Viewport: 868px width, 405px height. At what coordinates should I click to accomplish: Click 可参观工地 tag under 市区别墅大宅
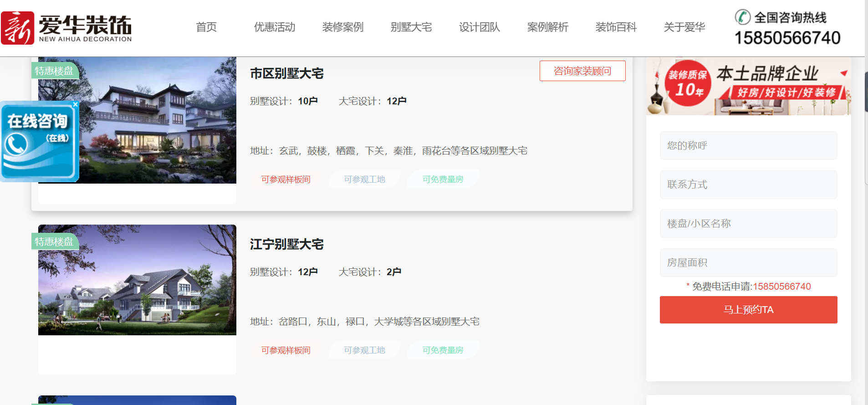click(x=365, y=179)
